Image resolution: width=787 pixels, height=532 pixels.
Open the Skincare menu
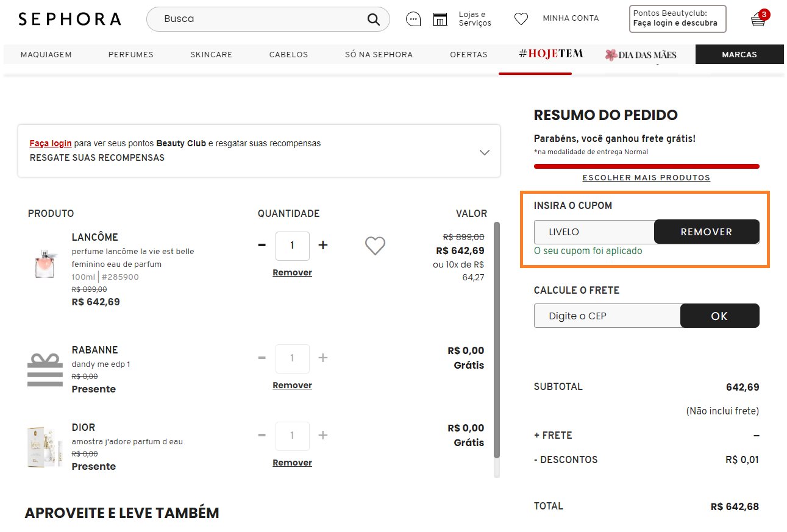tap(212, 54)
